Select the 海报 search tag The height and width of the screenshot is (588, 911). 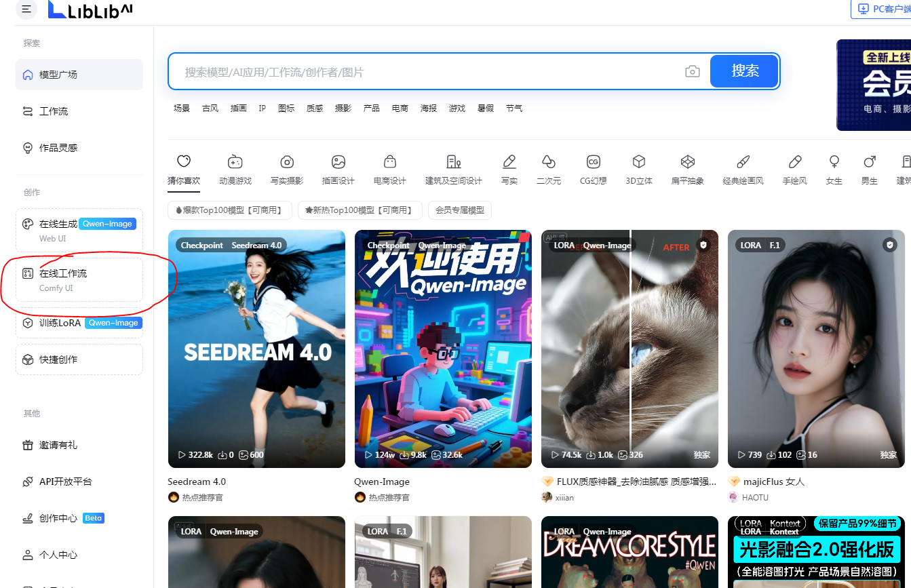[429, 109]
